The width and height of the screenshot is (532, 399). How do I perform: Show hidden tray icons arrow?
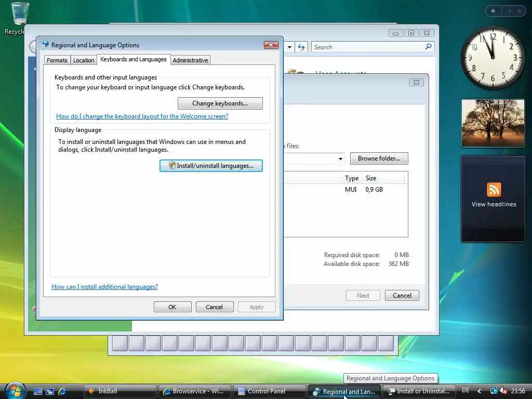coord(480,391)
